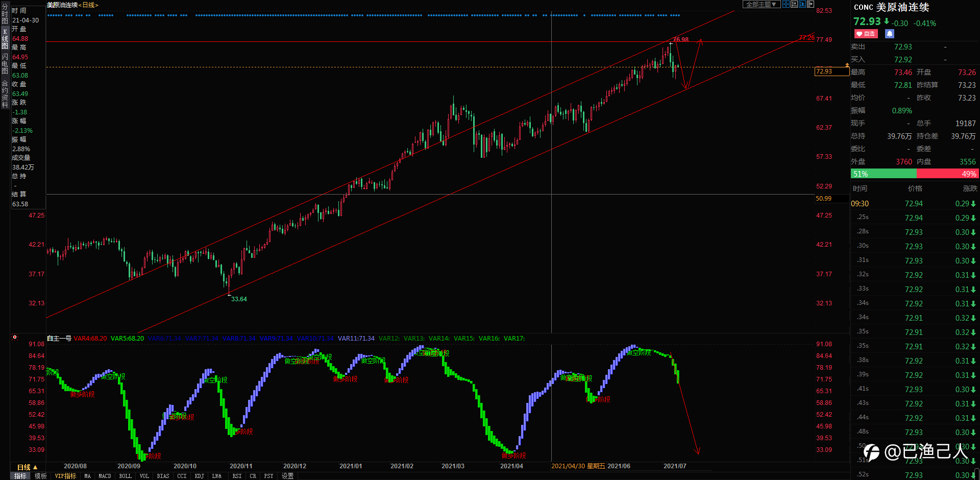Click the CONC 美原油连续 header name

click(891, 7)
